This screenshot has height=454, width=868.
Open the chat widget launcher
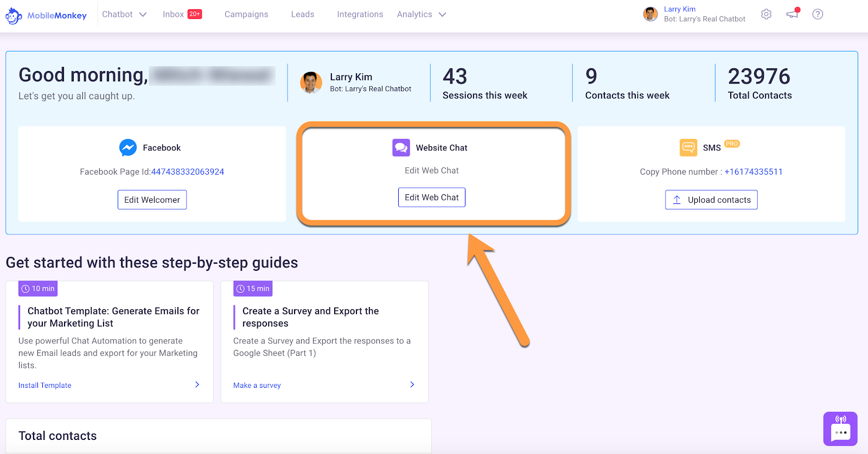point(840,429)
